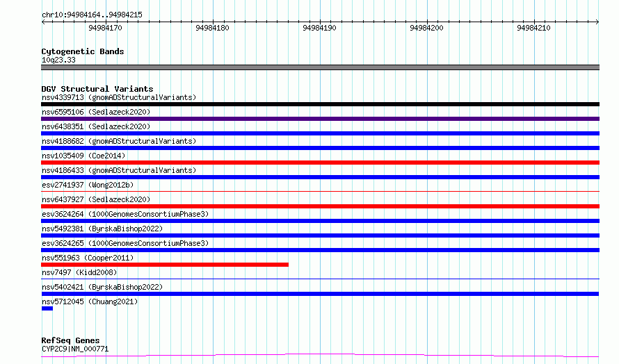
Task: Open the nsv5492381 ByrskaBishop2022 variant bar
Action: (x=320, y=235)
